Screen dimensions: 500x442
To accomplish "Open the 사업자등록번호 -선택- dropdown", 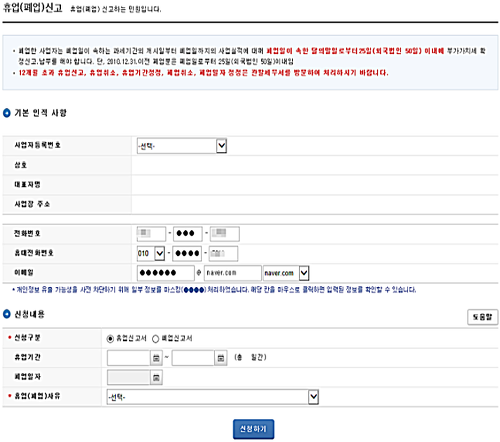I will (x=182, y=146).
